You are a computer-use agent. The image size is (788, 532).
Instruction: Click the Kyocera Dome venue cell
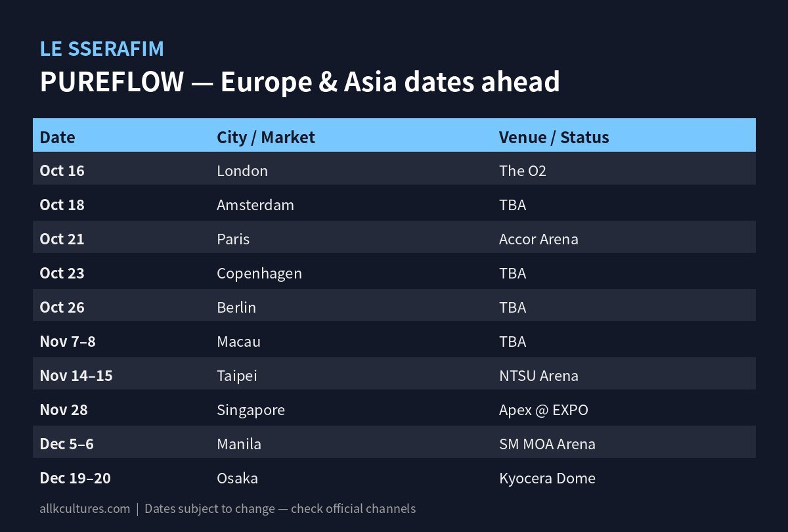pos(547,478)
